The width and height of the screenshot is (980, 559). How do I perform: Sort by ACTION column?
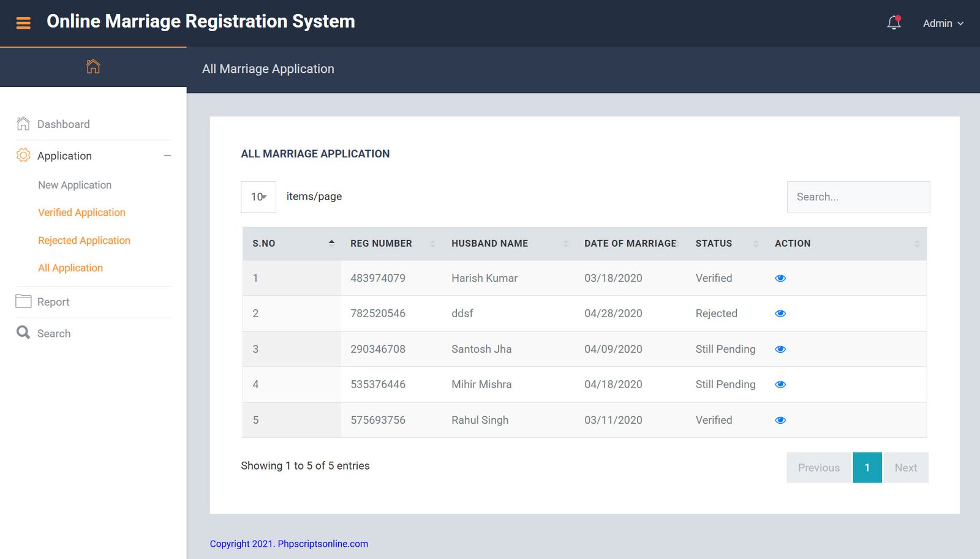pos(846,244)
